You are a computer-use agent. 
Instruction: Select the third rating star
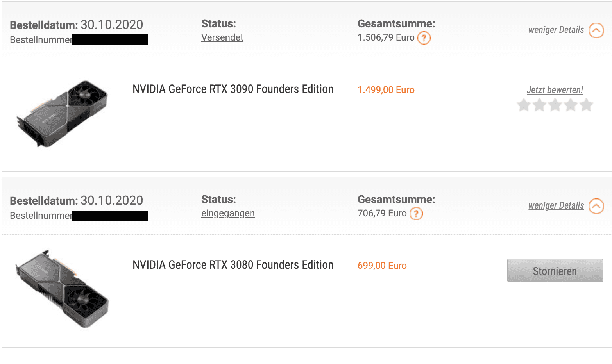point(555,105)
